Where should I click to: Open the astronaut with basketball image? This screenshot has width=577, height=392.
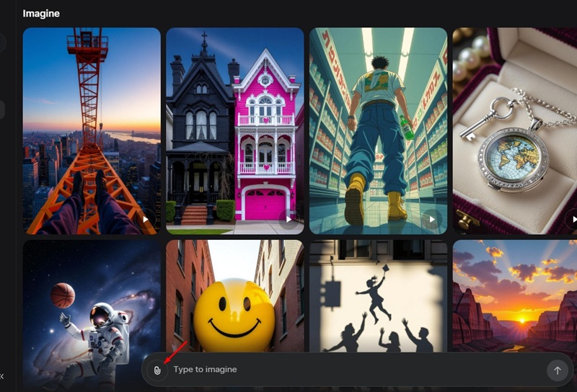pos(92,316)
